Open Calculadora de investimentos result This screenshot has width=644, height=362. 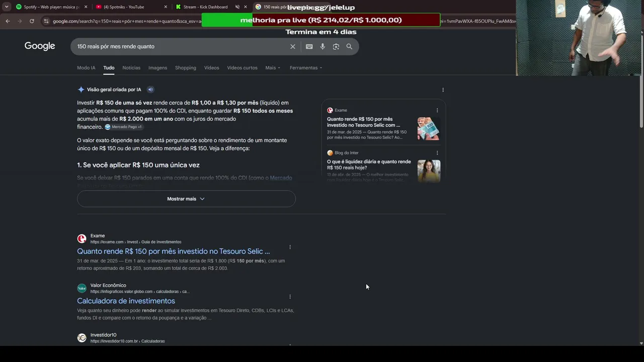[126, 301]
